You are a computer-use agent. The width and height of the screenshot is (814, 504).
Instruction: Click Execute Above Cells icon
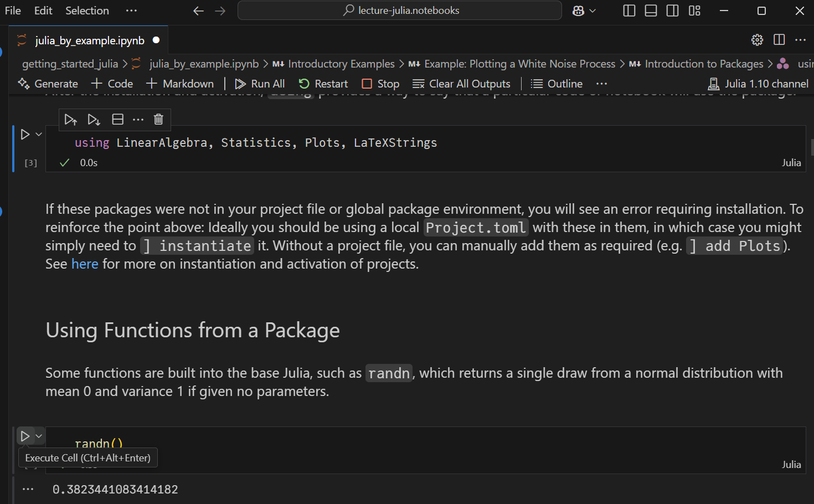(x=70, y=120)
